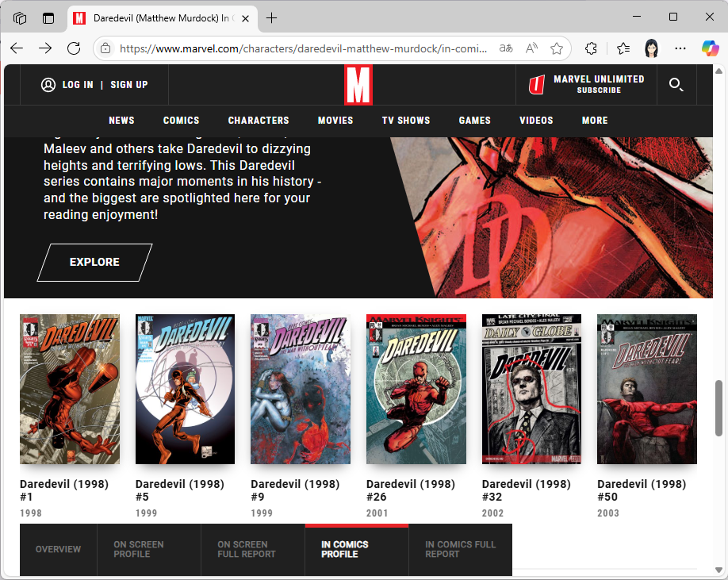Viewport: 728px width, 580px height.
Task: Switch to the OVERVIEW tab
Action: pyautogui.click(x=59, y=550)
